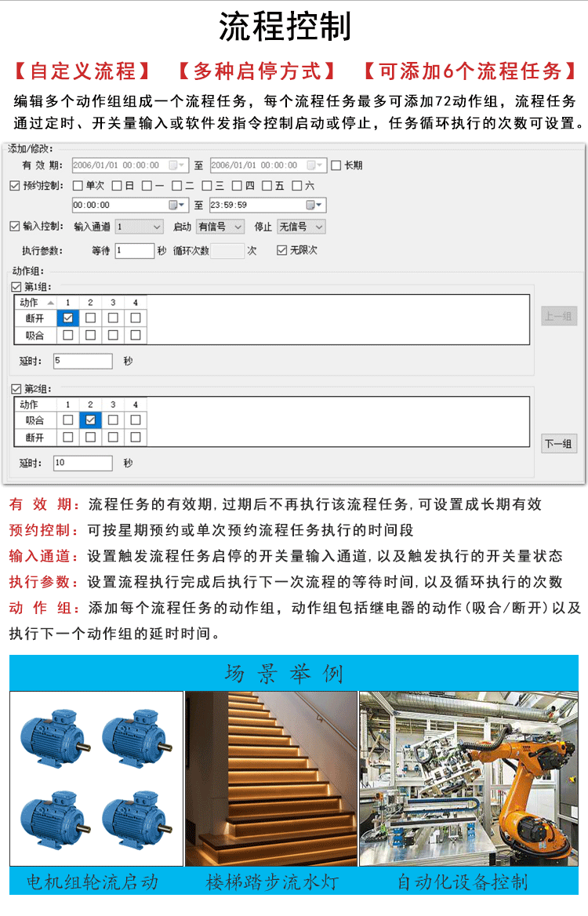The width and height of the screenshot is (588, 916).
Task: Select the 动作 header in group 2 table
Action: 35,404
